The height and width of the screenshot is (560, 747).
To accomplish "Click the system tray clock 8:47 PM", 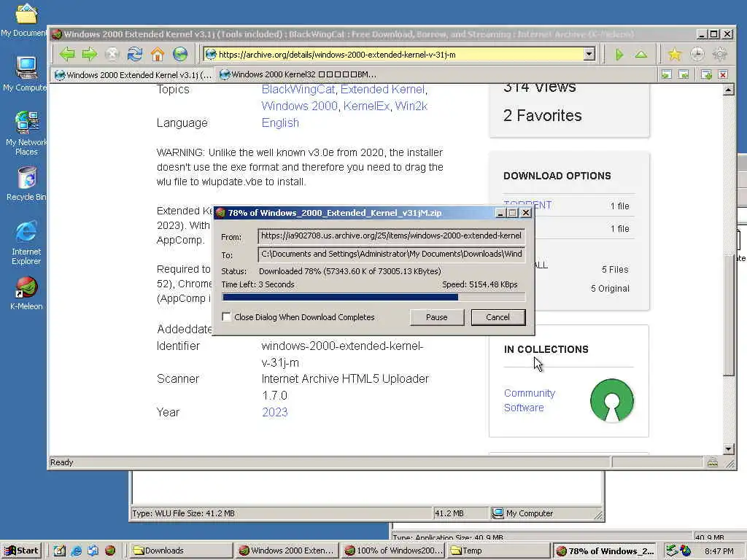I will point(719,551).
